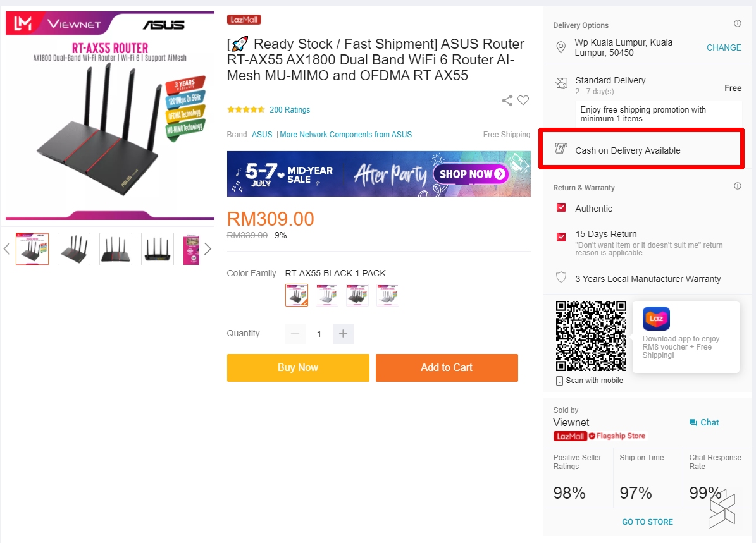Add product to wishlist via heart icon
Image resolution: width=756 pixels, height=543 pixels.
[x=523, y=100]
